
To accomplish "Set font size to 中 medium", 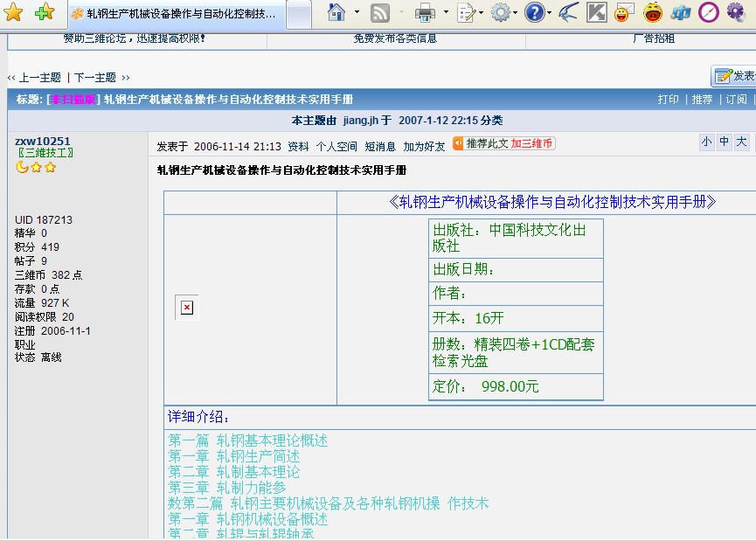I will point(725,140).
